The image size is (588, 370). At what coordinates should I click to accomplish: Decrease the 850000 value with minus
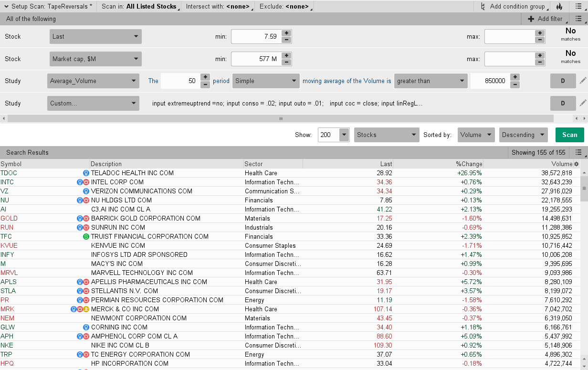tap(514, 85)
